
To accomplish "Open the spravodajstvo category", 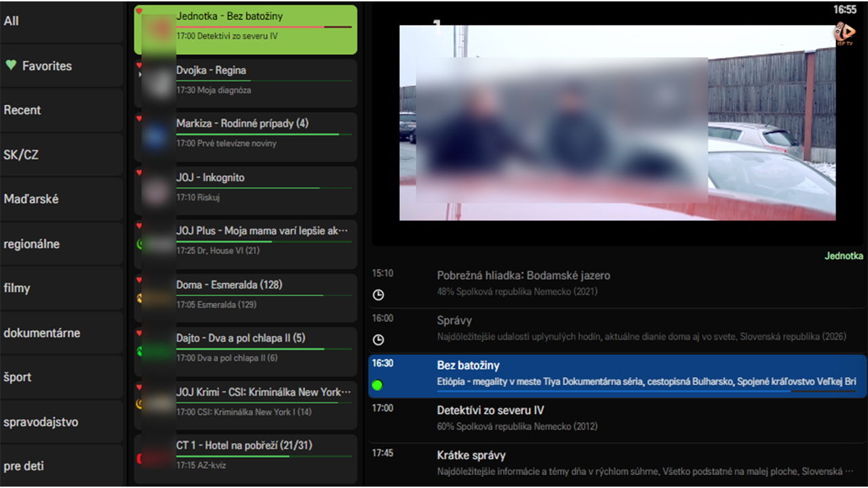I will pyautogui.click(x=62, y=422).
